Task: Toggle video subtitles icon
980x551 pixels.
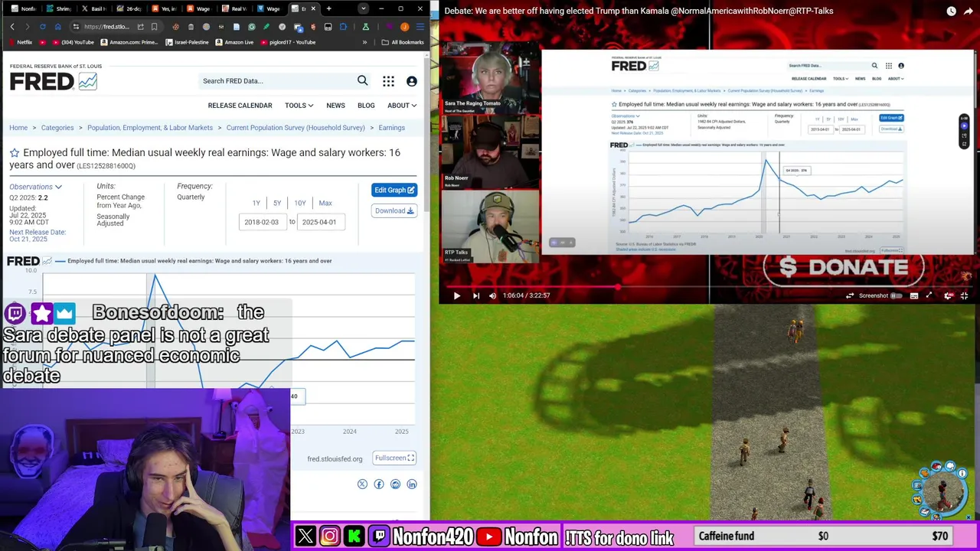Action: click(914, 295)
